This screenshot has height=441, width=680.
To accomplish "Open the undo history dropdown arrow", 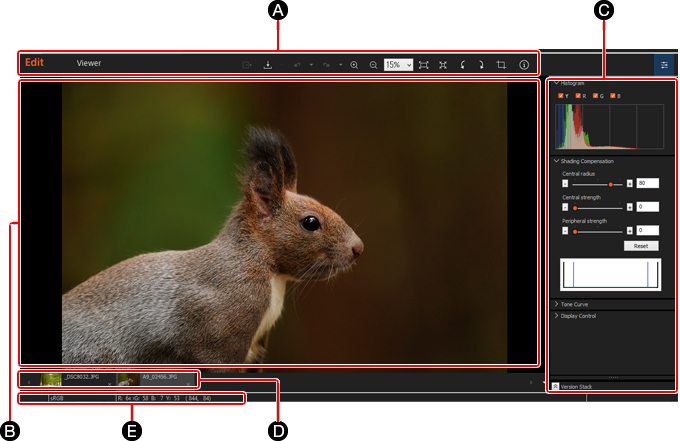I will pos(311,65).
